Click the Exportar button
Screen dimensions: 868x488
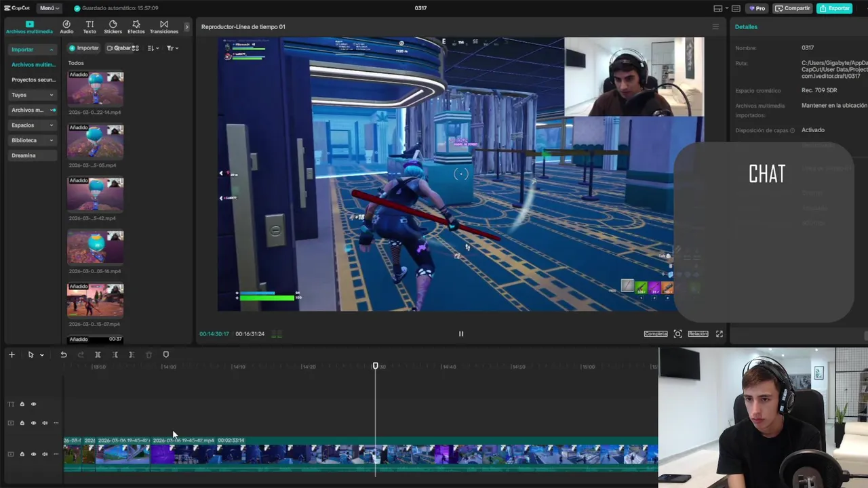[x=834, y=8]
